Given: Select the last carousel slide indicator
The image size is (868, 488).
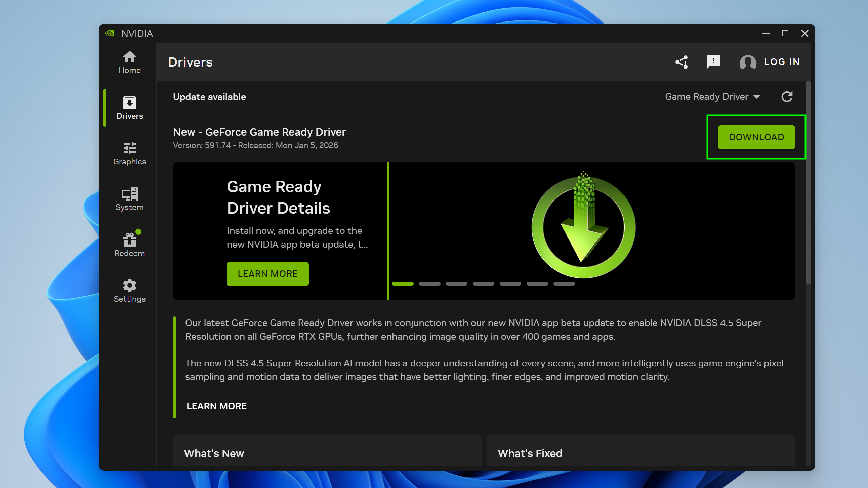Looking at the screenshot, I should point(564,284).
